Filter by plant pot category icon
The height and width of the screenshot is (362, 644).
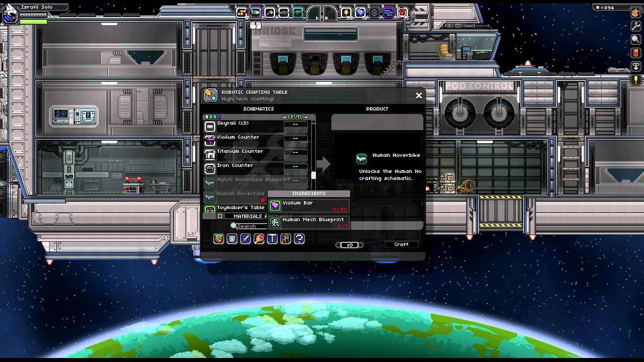pos(218,239)
